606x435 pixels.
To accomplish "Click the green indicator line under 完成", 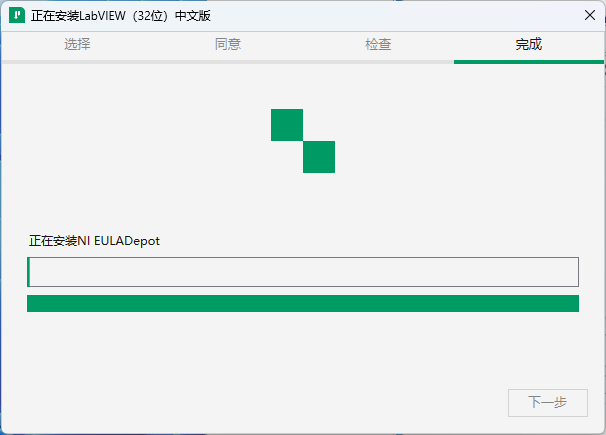I will [529, 62].
